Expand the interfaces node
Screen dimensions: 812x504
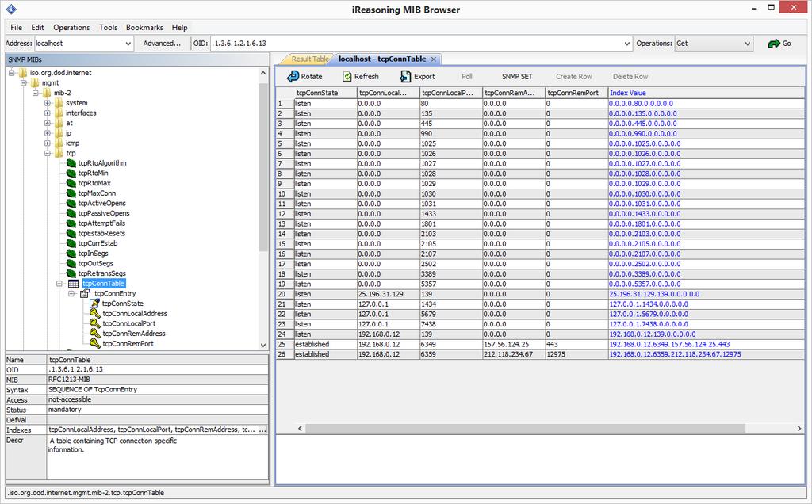[48, 113]
